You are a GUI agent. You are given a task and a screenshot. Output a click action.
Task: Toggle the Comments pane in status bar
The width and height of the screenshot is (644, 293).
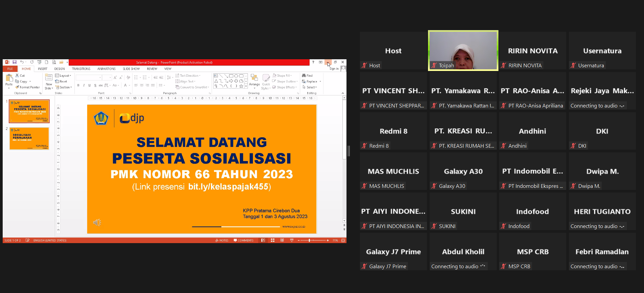[244, 240]
